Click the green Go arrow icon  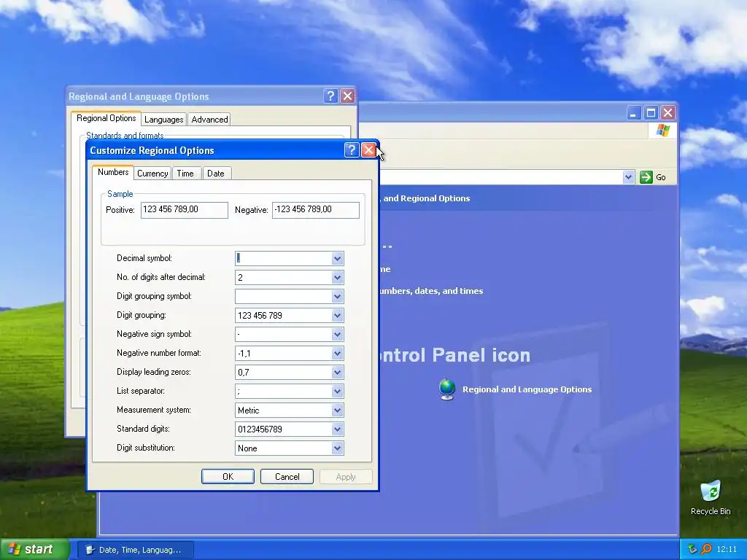(x=646, y=177)
